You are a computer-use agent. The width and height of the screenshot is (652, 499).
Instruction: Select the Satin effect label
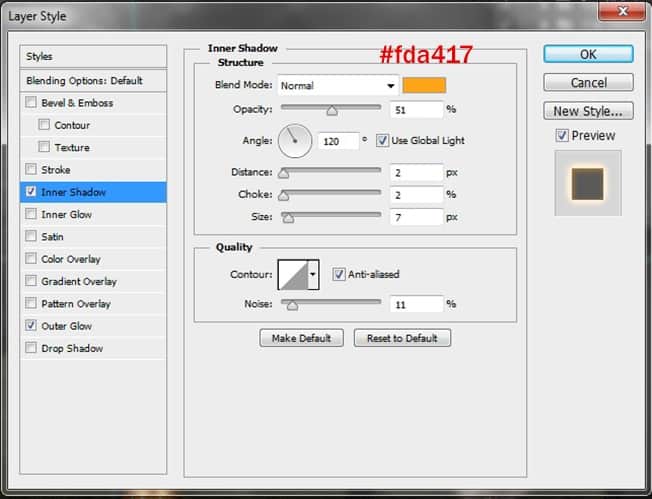coord(52,237)
